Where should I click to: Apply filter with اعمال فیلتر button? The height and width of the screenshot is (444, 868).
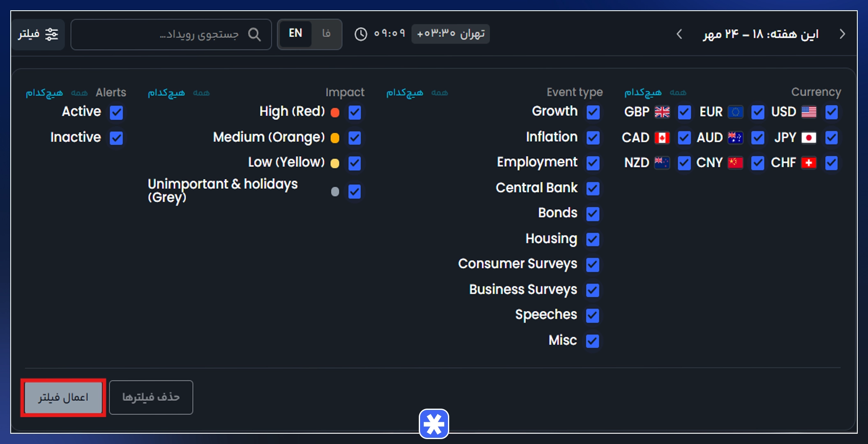point(63,398)
